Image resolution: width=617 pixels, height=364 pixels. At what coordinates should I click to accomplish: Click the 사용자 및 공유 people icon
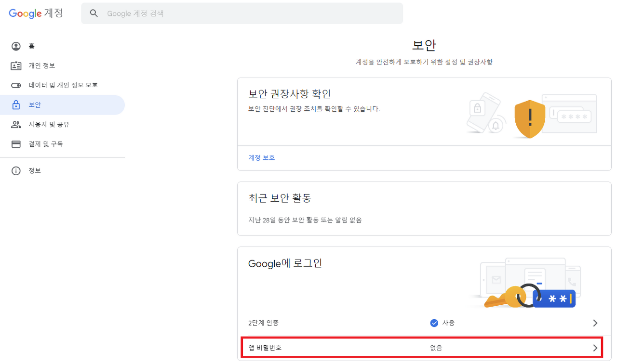tap(16, 124)
